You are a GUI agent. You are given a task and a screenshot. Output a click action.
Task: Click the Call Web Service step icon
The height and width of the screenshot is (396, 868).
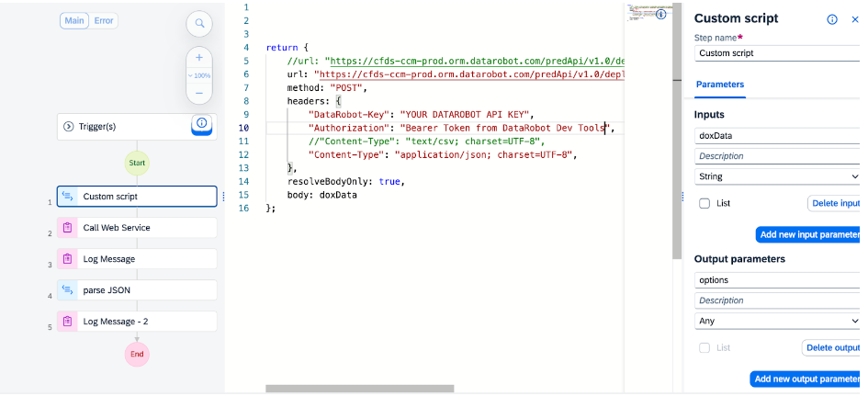pos(67,228)
